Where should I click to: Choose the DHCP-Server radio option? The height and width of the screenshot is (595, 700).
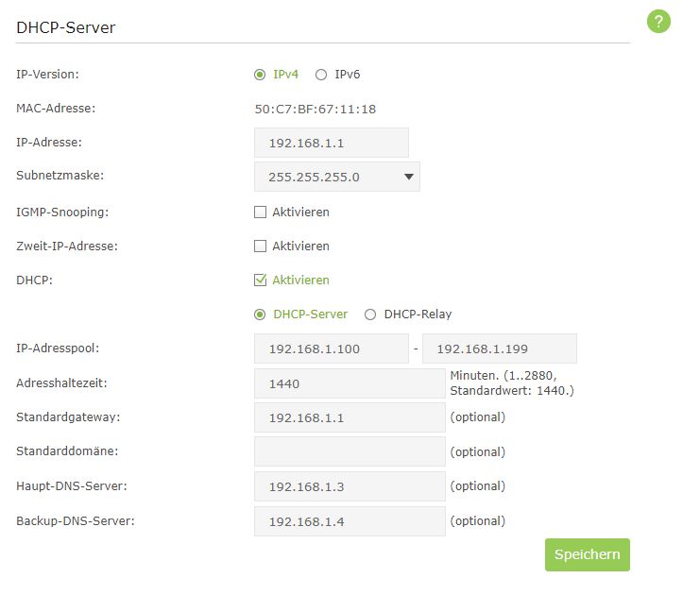coord(260,314)
